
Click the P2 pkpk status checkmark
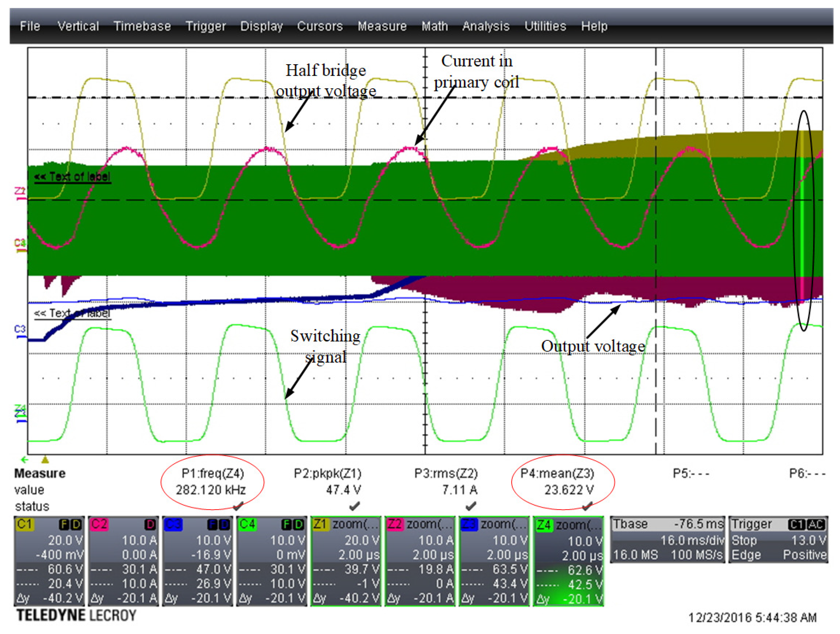click(354, 506)
